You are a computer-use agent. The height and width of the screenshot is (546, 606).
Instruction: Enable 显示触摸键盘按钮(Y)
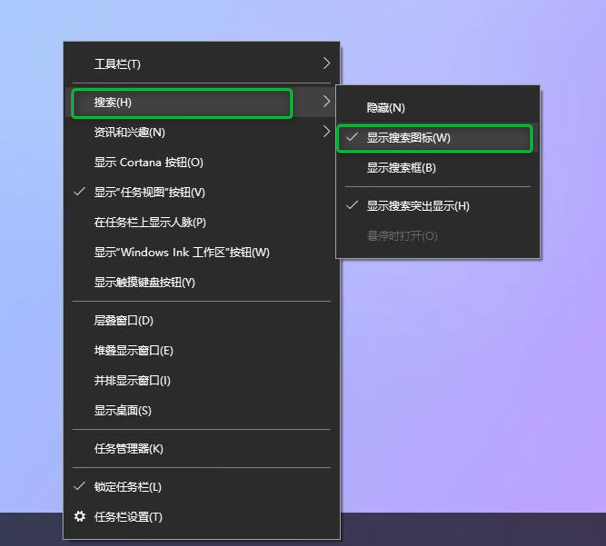pyautogui.click(x=201, y=282)
